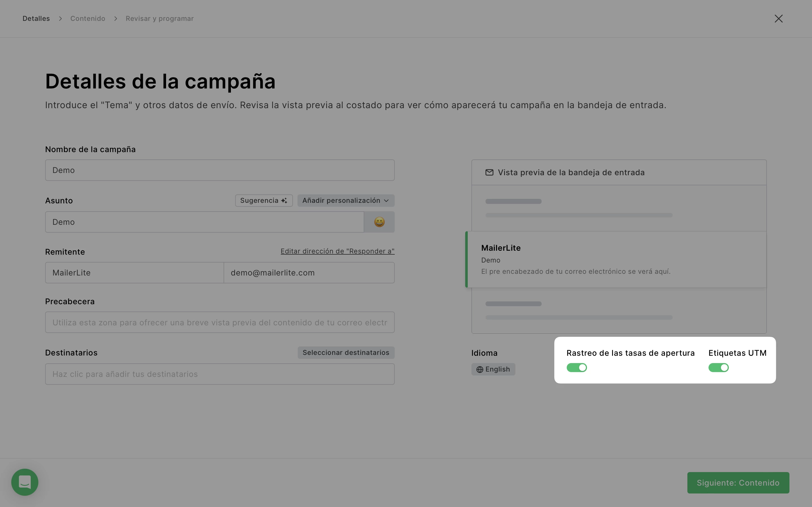This screenshot has width=812, height=507.
Task: Click the mail icon in inbox preview header
Action: click(489, 172)
